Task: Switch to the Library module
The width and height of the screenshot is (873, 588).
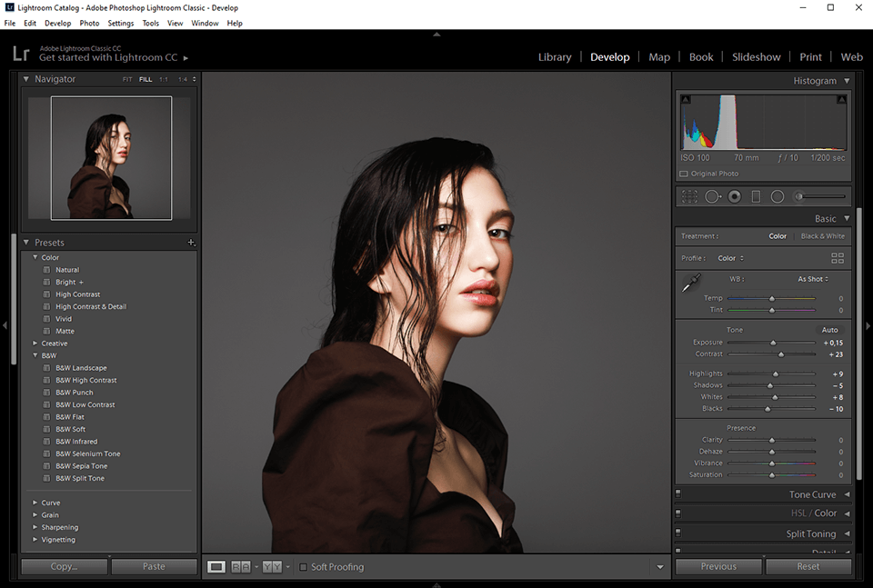Action: tap(555, 56)
